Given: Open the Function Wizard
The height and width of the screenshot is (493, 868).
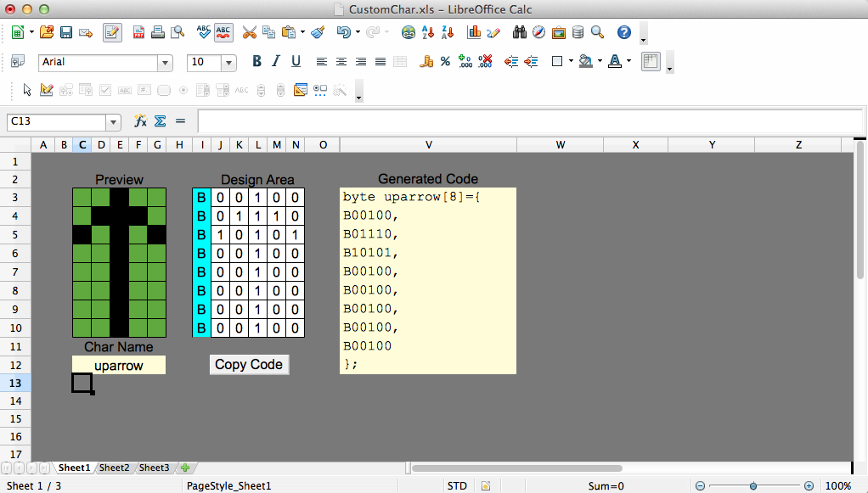Looking at the screenshot, I should coord(141,121).
